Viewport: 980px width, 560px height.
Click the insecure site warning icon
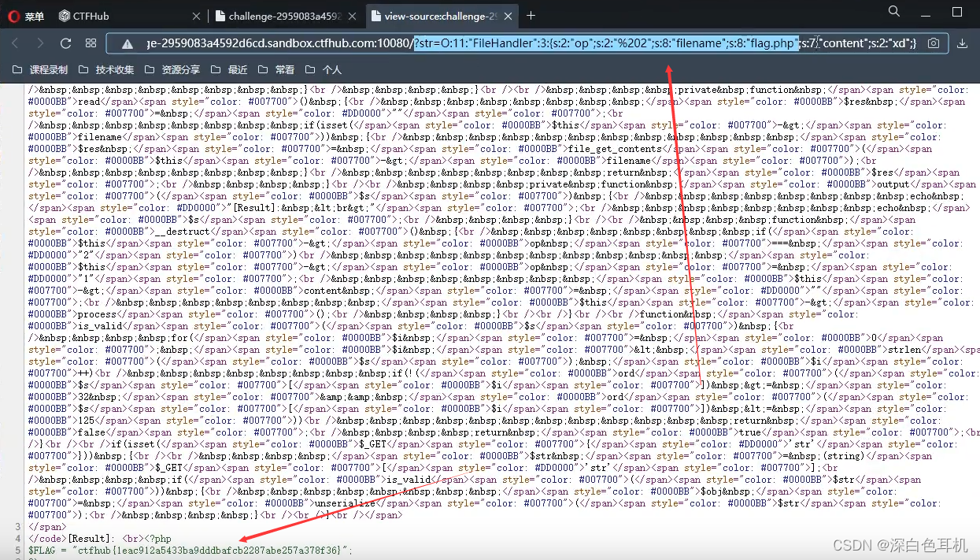[127, 43]
